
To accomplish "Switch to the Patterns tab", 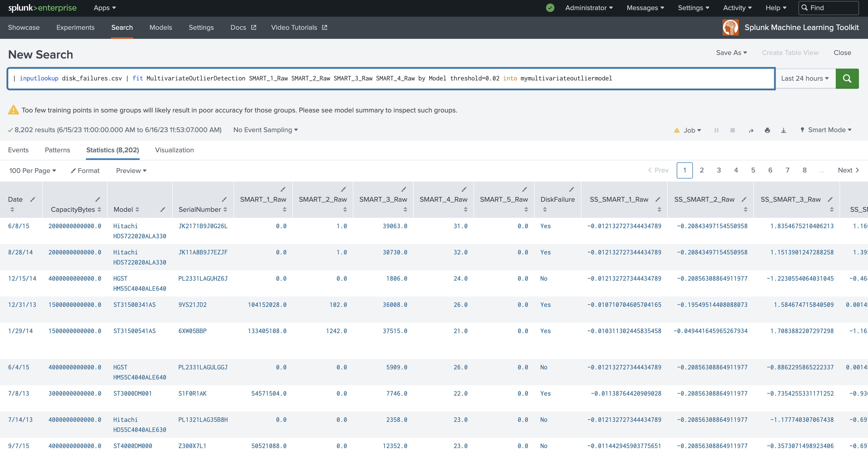I will [x=57, y=150].
